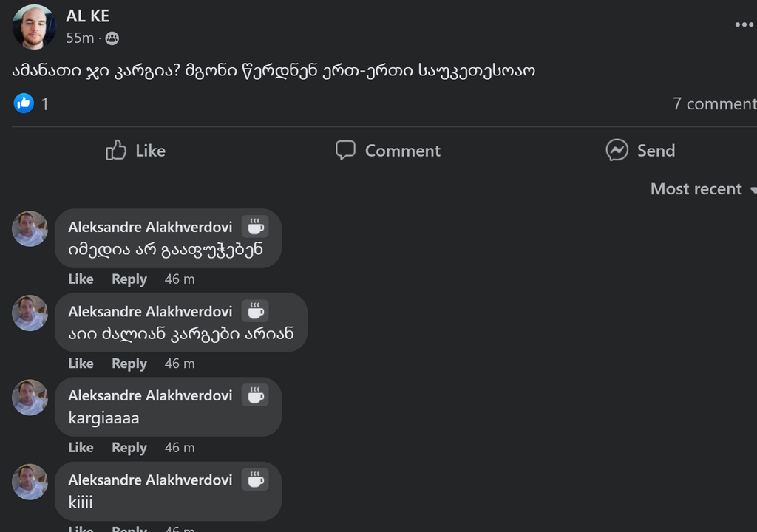757x532 pixels.
Task: Click Aleksandre Alakhverdovi's name in a comment
Action: pyautogui.click(x=150, y=227)
